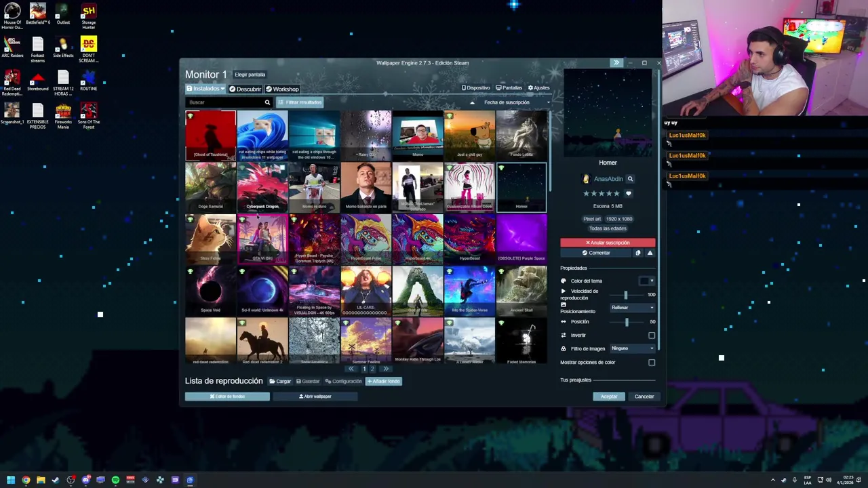Adjust the Posición slider
Image resolution: width=868 pixels, height=488 pixels.
626,321
